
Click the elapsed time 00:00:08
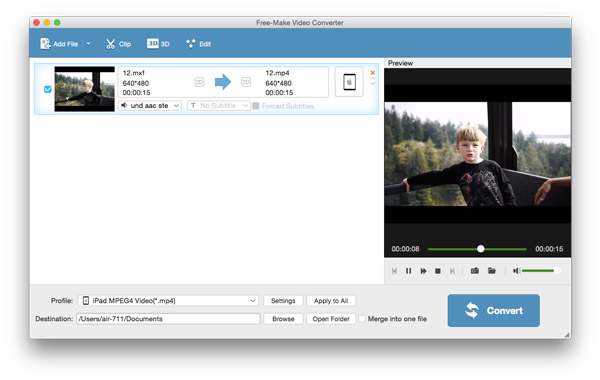[x=405, y=249]
